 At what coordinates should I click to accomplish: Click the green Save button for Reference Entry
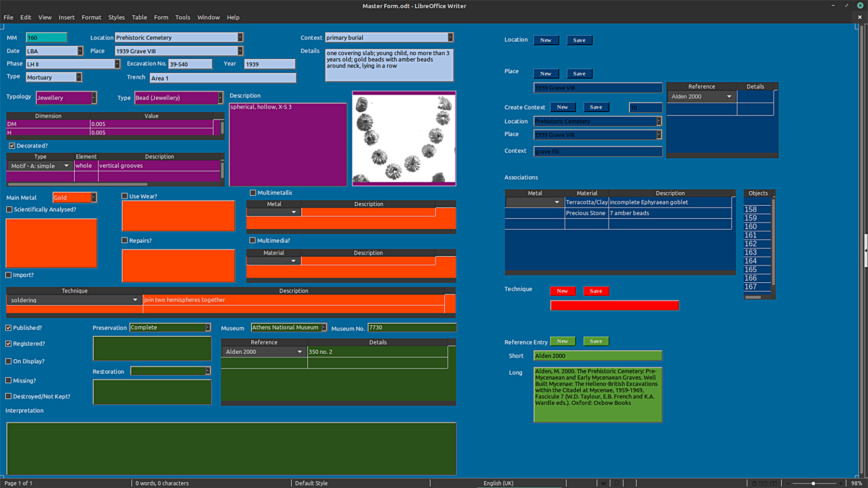tap(596, 341)
